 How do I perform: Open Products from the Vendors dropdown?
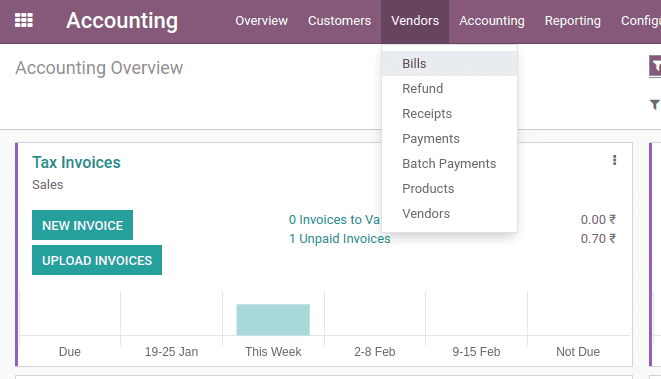tap(449, 188)
